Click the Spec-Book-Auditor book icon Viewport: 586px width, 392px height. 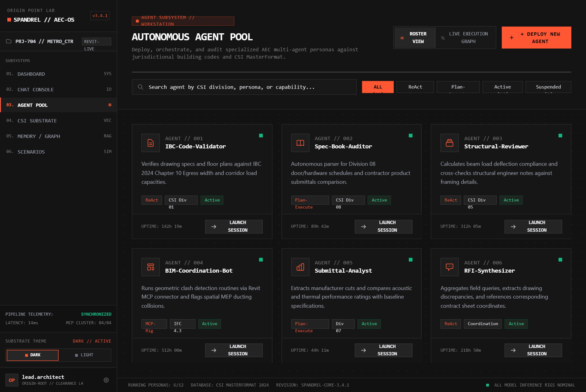pyautogui.click(x=300, y=143)
